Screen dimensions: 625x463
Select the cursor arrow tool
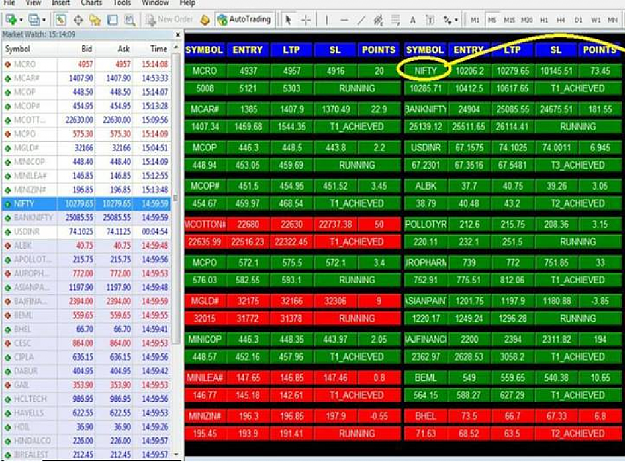(288, 20)
